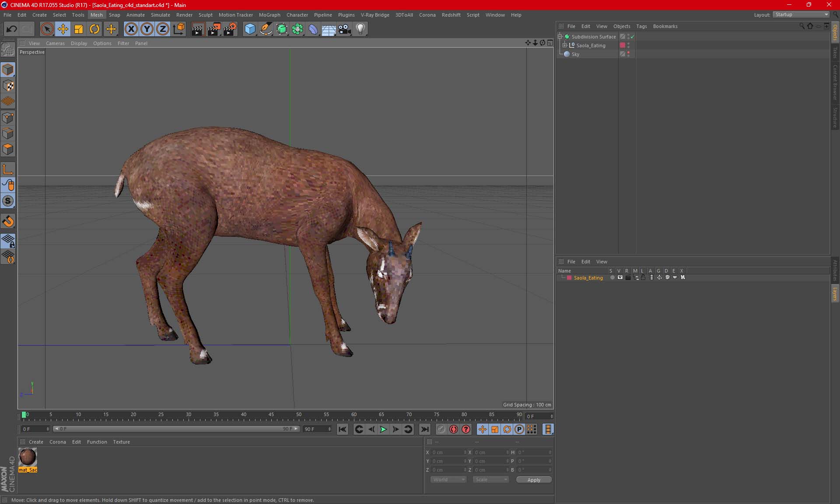Open the Simulate menu

161,15
